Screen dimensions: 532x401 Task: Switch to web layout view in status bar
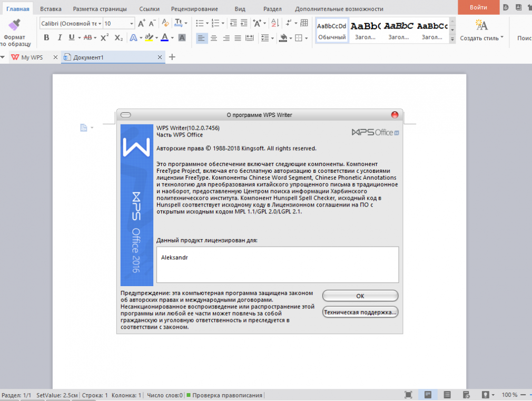[x=467, y=395]
